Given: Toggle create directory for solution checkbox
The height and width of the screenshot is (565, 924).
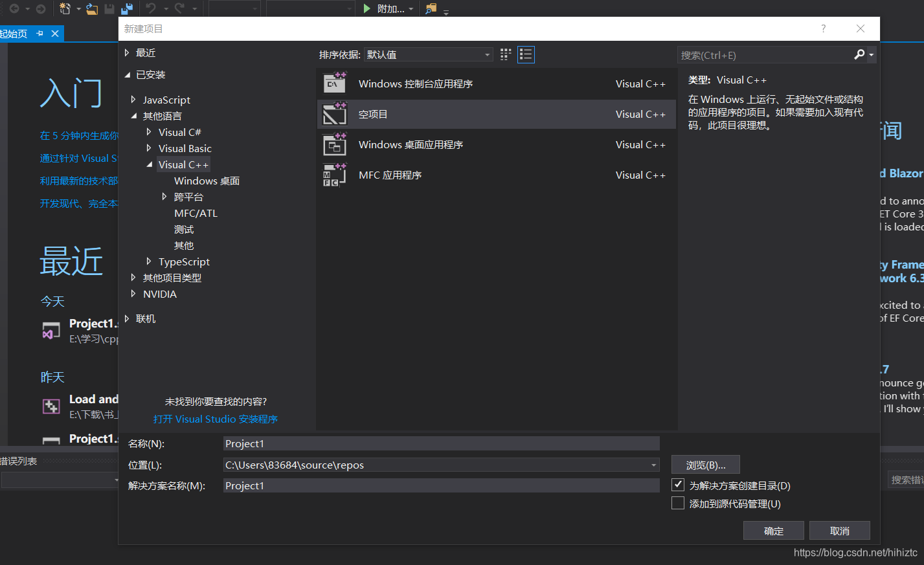Looking at the screenshot, I should (x=678, y=485).
